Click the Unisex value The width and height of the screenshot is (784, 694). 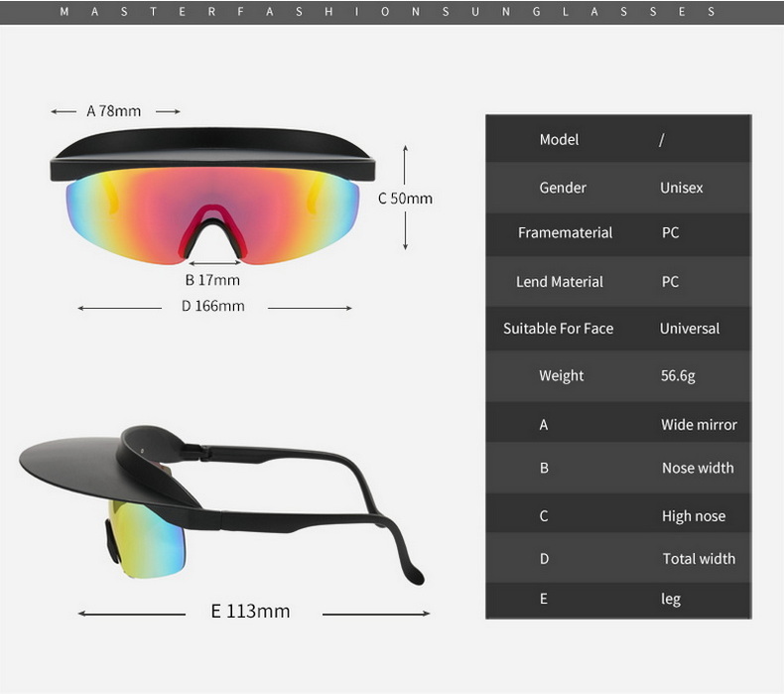681,188
